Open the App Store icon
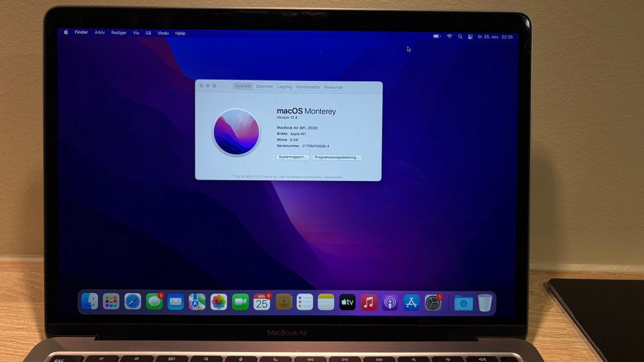 click(x=411, y=303)
